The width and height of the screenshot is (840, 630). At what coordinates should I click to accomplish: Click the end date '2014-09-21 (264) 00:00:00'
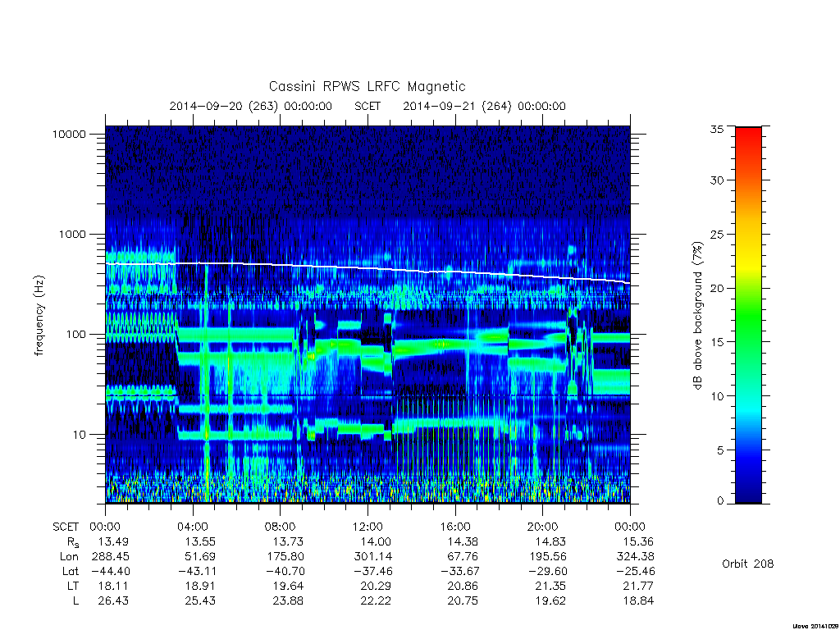[484, 106]
